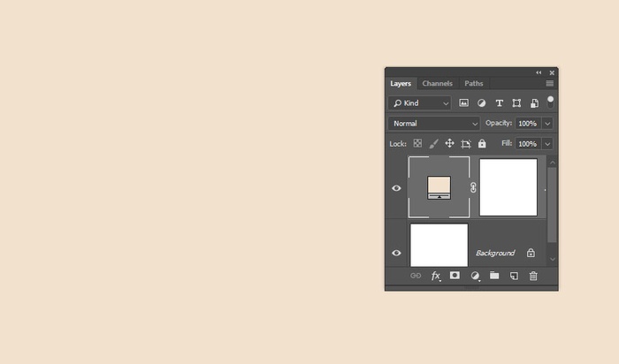Click the Background layer lock icon
The width and height of the screenshot is (619, 364).
(x=531, y=253)
